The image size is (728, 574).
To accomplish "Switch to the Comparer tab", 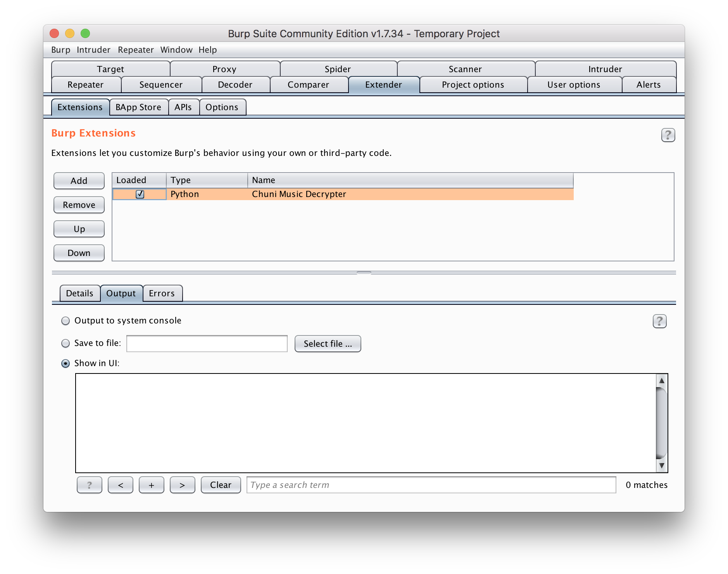I will tap(308, 85).
